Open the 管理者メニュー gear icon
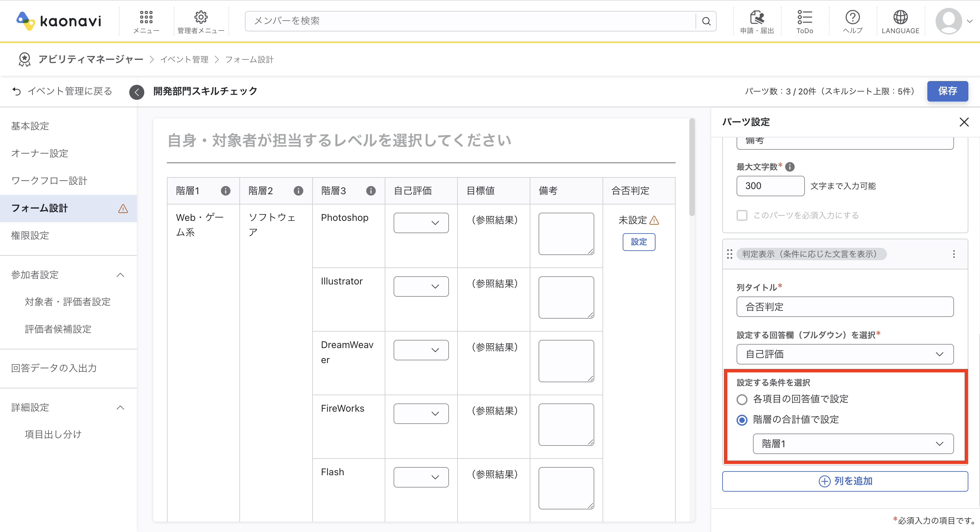Viewport: 980px width, 532px height. [x=201, y=17]
